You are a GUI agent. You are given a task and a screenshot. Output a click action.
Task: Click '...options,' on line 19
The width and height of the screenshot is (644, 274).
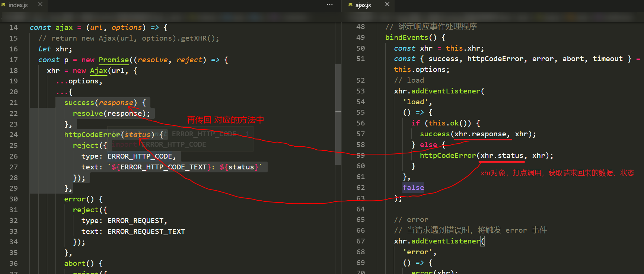click(x=79, y=81)
